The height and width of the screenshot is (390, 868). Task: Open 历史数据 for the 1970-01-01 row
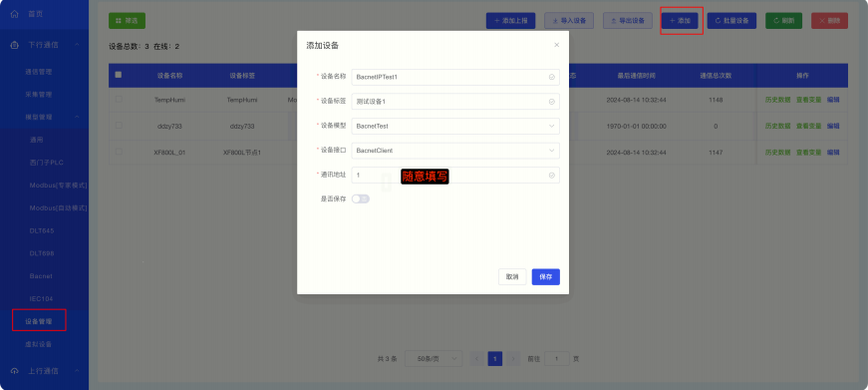click(x=777, y=126)
